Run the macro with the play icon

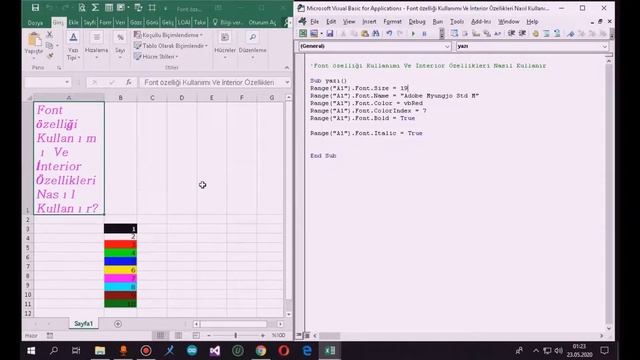pyautogui.click(x=413, y=33)
